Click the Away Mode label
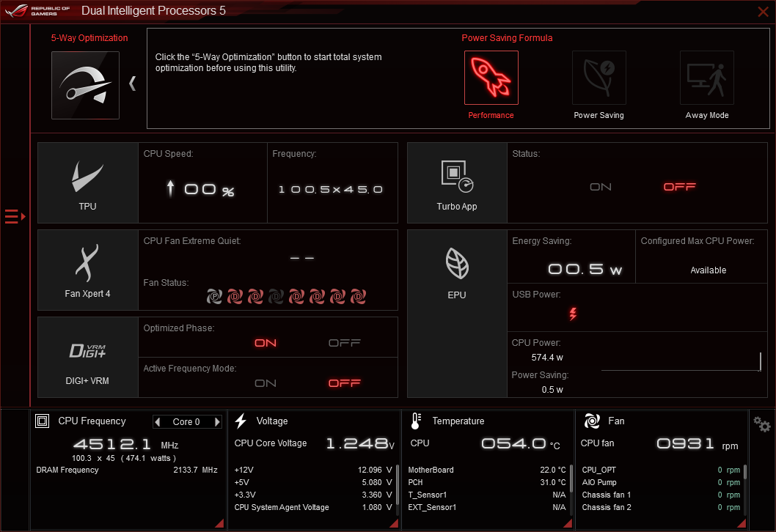This screenshot has width=776, height=532. pyautogui.click(x=707, y=115)
